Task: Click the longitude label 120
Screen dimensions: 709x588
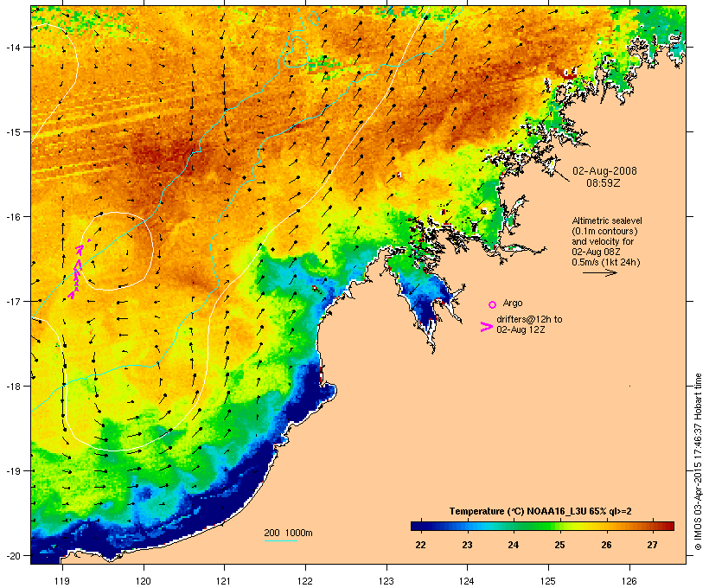Action: click(144, 581)
